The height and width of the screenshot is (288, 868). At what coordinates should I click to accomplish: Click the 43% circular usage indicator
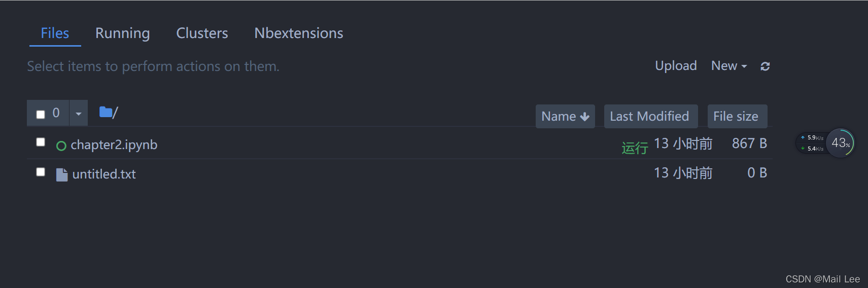point(841,143)
